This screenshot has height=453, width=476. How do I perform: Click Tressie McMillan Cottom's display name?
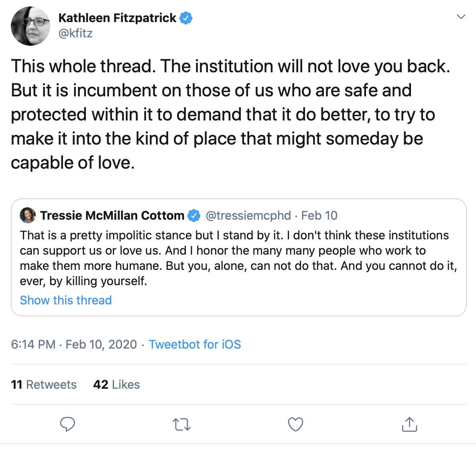tap(111, 215)
